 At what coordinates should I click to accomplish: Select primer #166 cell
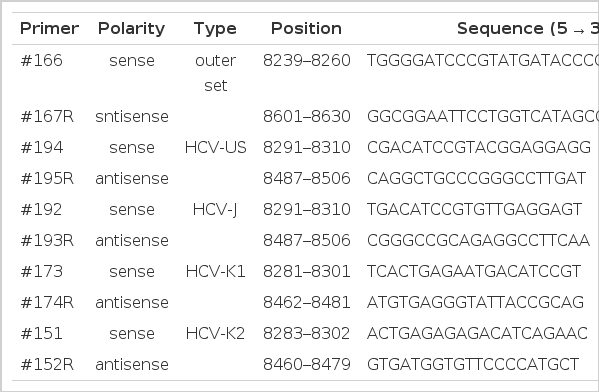(41, 61)
